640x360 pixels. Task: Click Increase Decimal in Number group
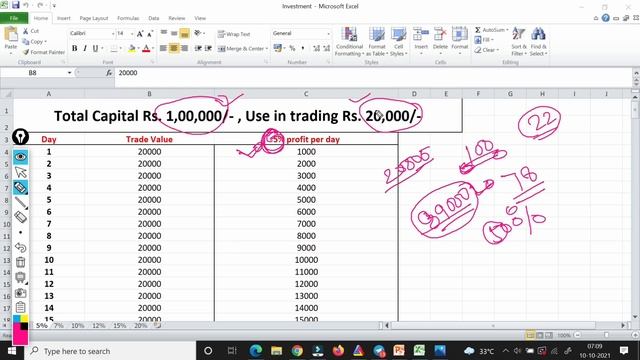317,48
